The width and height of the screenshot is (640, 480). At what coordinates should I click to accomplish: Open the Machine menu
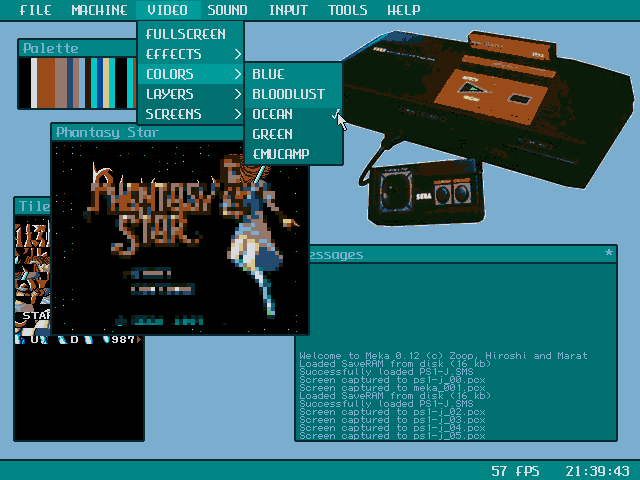pos(99,10)
